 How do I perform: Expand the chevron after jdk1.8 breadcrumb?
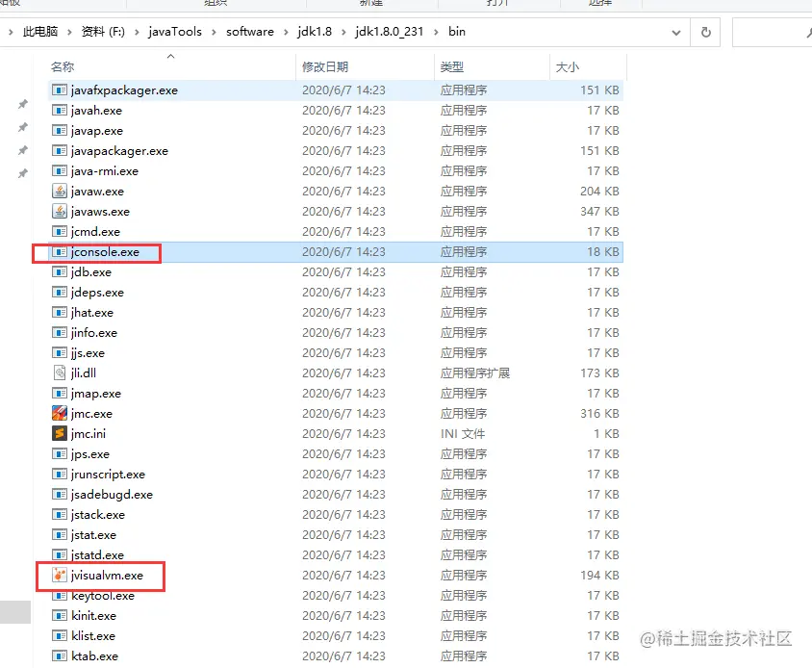(x=343, y=32)
